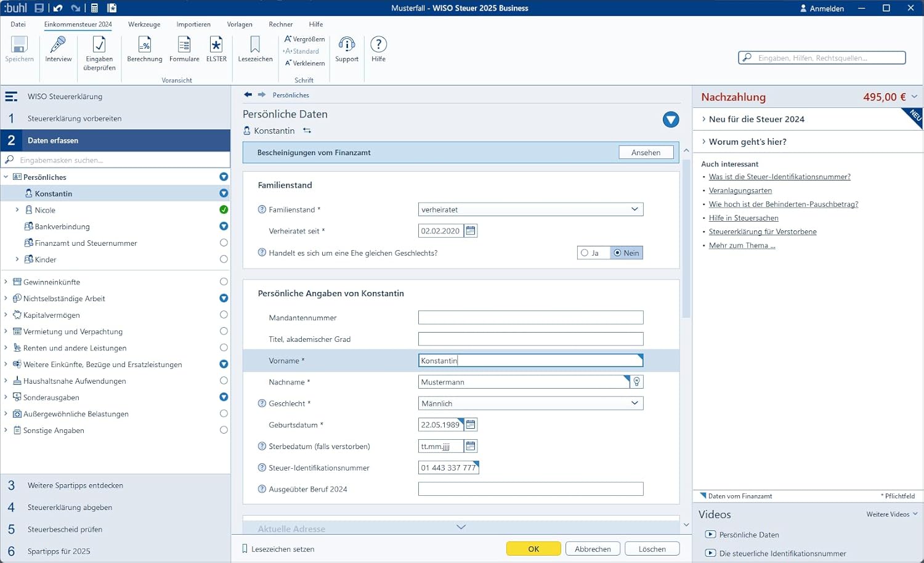Click Vergrößern to enlarge font
The image size is (924, 563).
pyautogui.click(x=304, y=39)
